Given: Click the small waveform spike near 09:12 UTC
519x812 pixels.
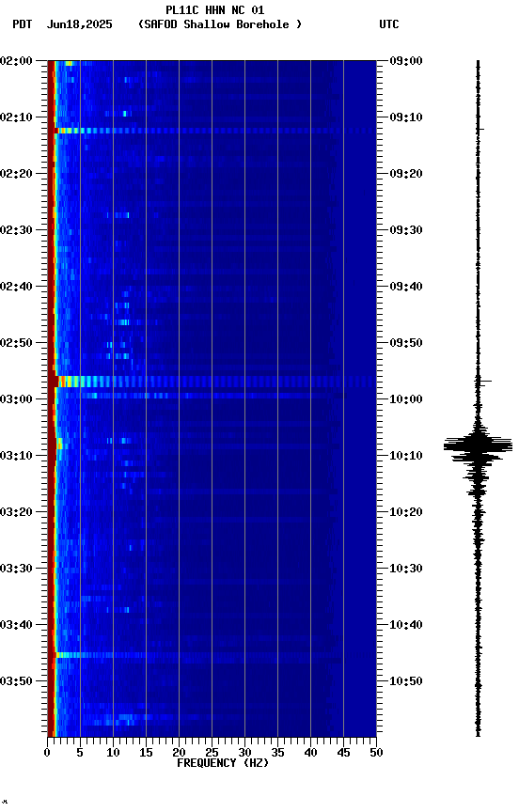Looking at the screenshot, I should click(480, 129).
